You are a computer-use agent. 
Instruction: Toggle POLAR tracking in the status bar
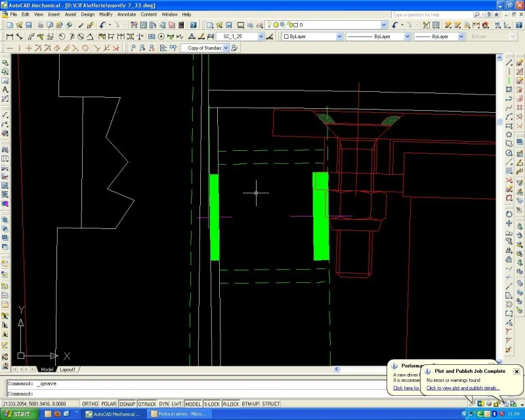click(x=108, y=404)
